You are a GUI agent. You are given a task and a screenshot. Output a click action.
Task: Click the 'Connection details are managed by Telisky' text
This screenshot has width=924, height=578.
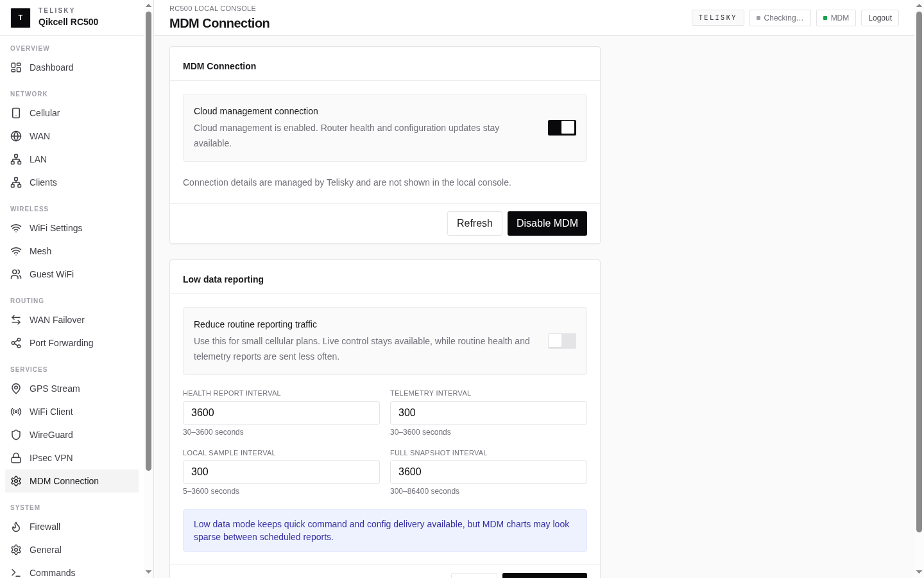(x=347, y=182)
